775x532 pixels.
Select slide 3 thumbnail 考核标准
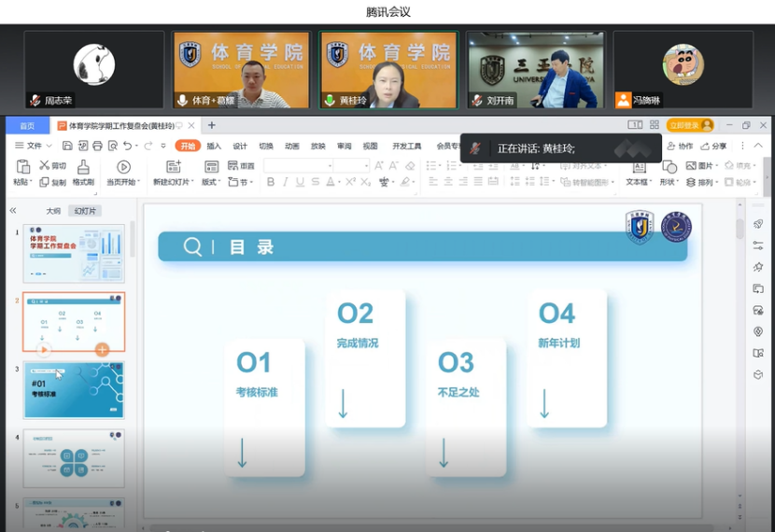point(74,389)
